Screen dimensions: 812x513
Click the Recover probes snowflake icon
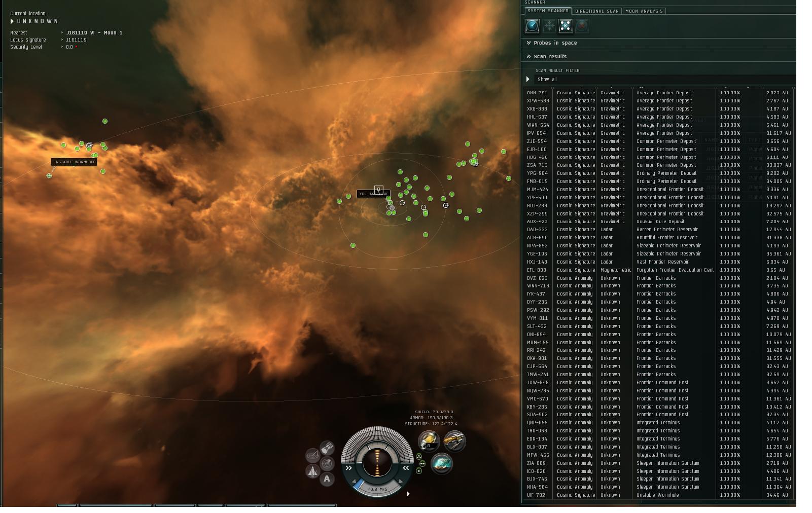tap(549, 25)
